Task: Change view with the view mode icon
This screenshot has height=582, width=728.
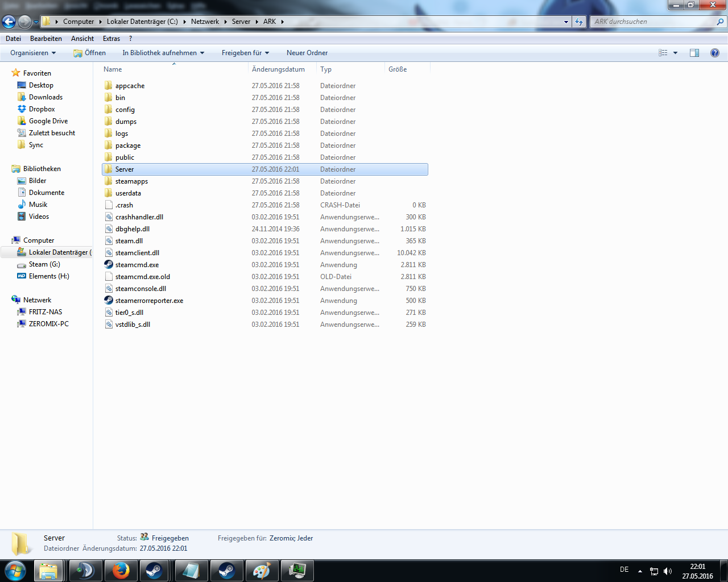Action: 663,53
